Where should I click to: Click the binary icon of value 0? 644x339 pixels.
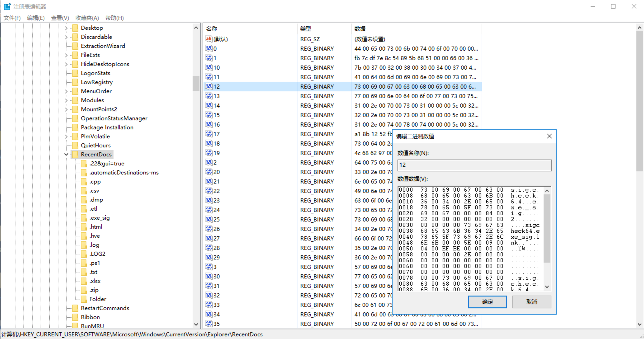(209, 48)
